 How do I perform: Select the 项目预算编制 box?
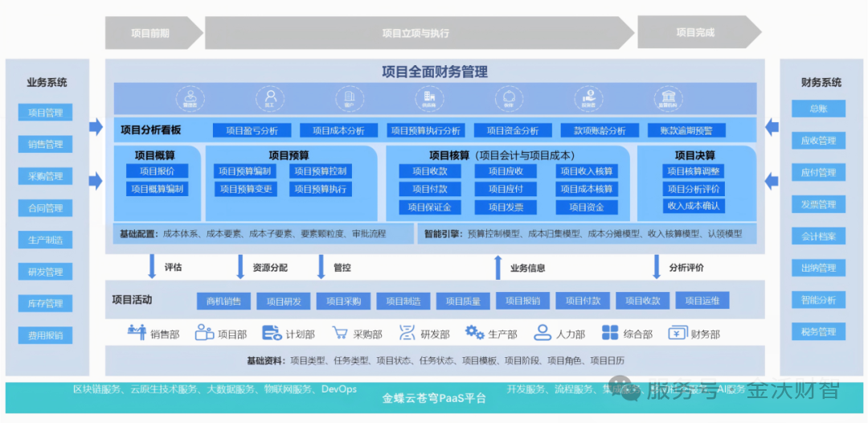[244, 171]
